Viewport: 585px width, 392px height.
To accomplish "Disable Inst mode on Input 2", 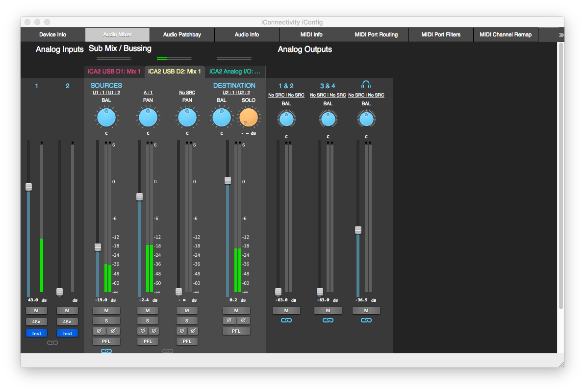I will (x=67, y=333).
